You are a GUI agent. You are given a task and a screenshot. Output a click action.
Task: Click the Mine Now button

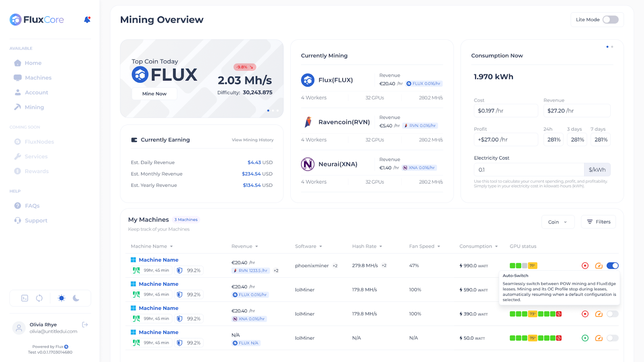tap(154, 94)
